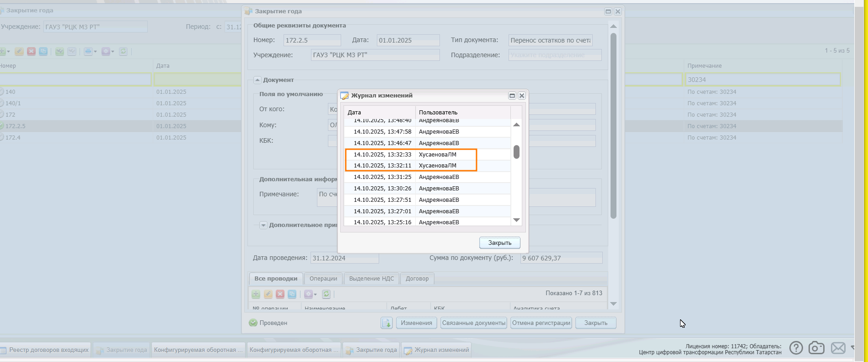Collapse the Документ section
868x362 pixels.
tap(257, 80)
